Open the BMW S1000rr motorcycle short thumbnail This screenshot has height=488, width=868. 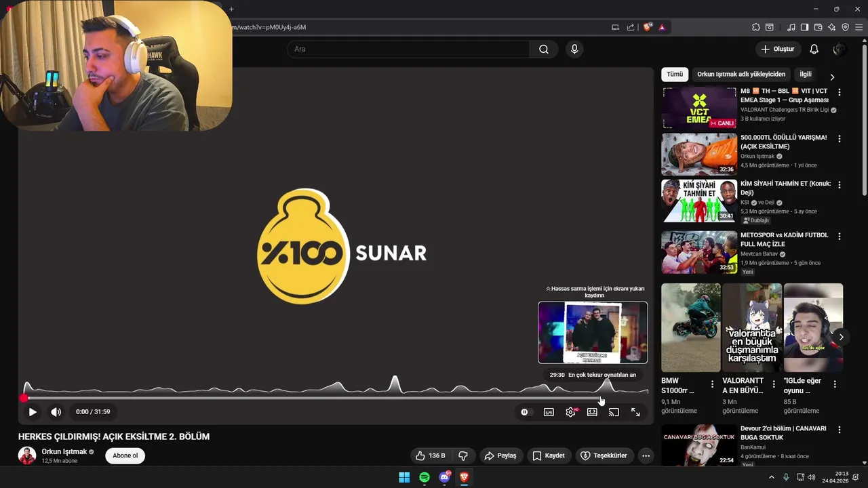click(691, 327)
